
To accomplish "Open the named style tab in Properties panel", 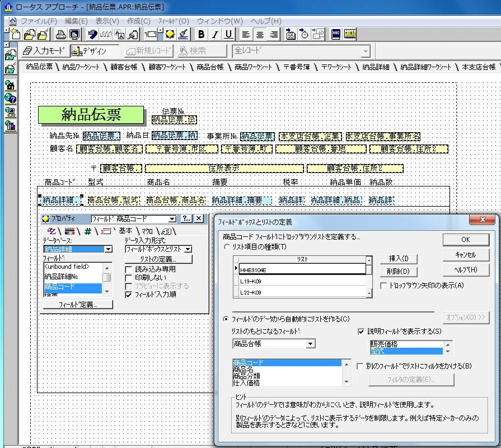I will (167, 231).
